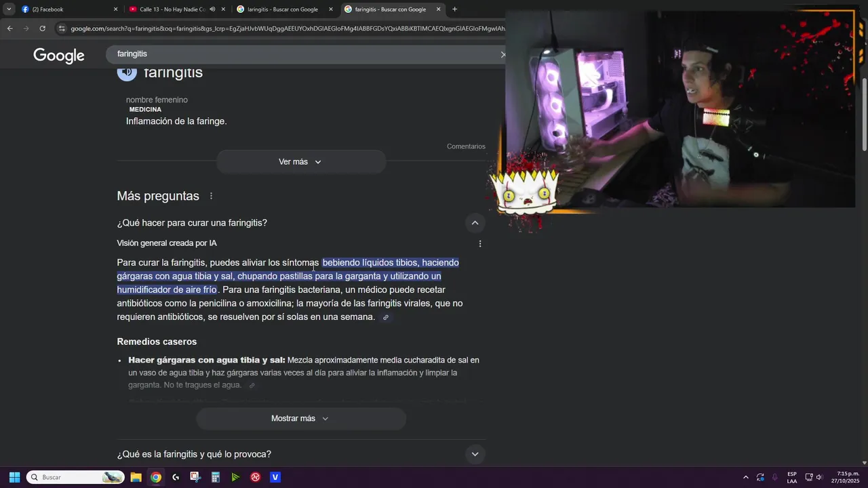
Task: Switch to the Calle 13 YouTube tab
Action: pyautogui.click(x=172, y=9)
